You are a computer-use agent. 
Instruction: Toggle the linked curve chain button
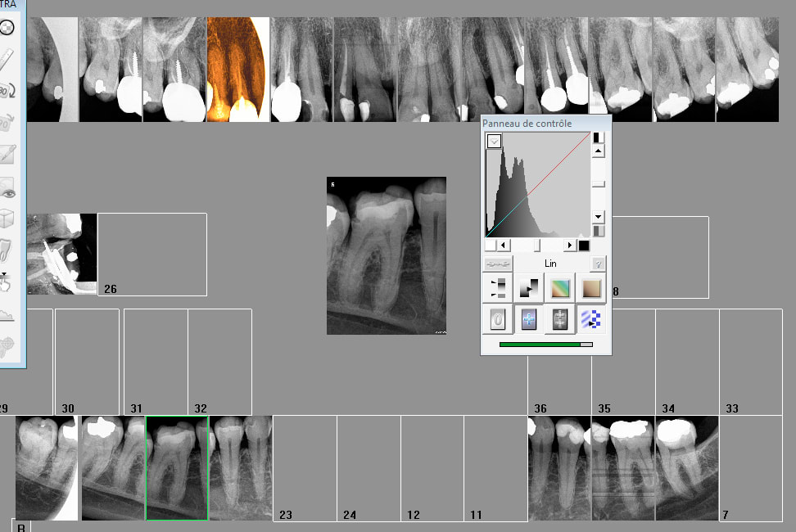pyautogui.click(x=497, y=264)
